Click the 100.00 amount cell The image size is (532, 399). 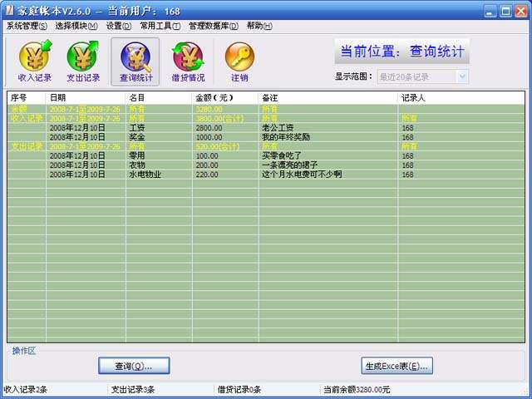point(207,155)
